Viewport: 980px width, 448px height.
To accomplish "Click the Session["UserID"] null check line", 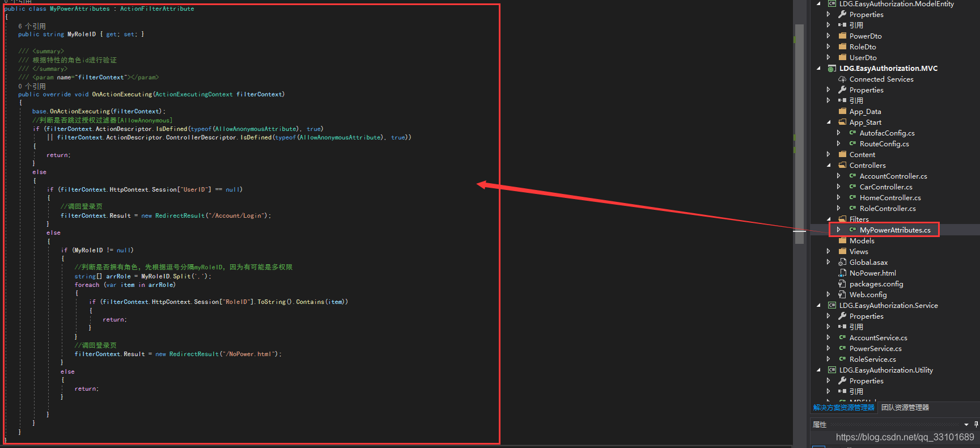I will (x=145, y=189).
